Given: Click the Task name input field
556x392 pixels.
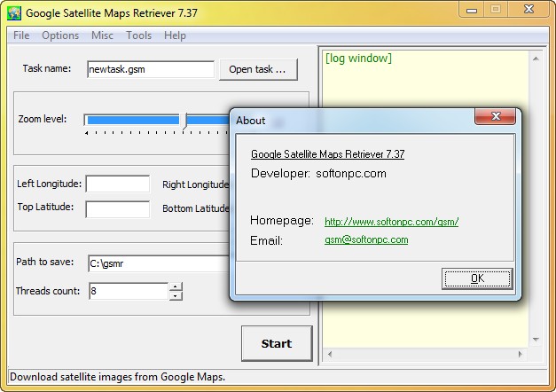Looking at the screenshot, I should [x=151, y=69].
